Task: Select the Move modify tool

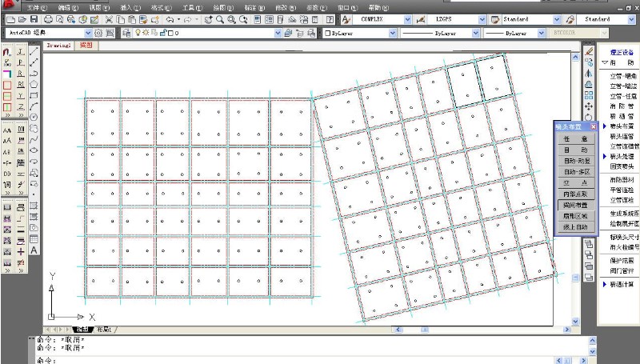Action: 589,106
